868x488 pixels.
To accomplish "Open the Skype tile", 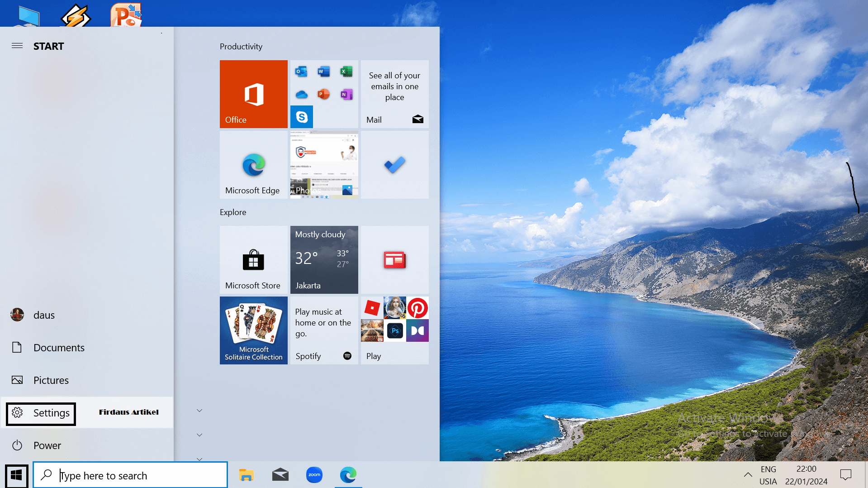I will (302, 117).
